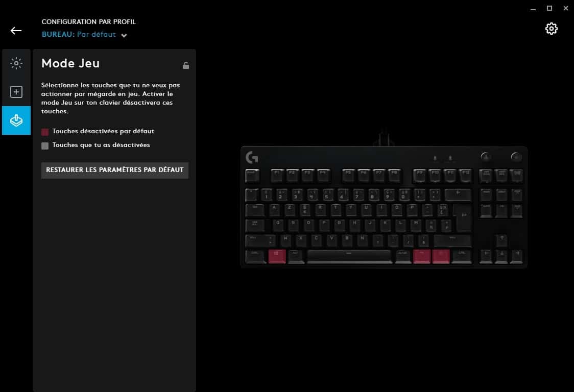The width and height of the screenshot is (574, 392).
Task: Open settings with the gear icon
Action: [x=552, y=29]
